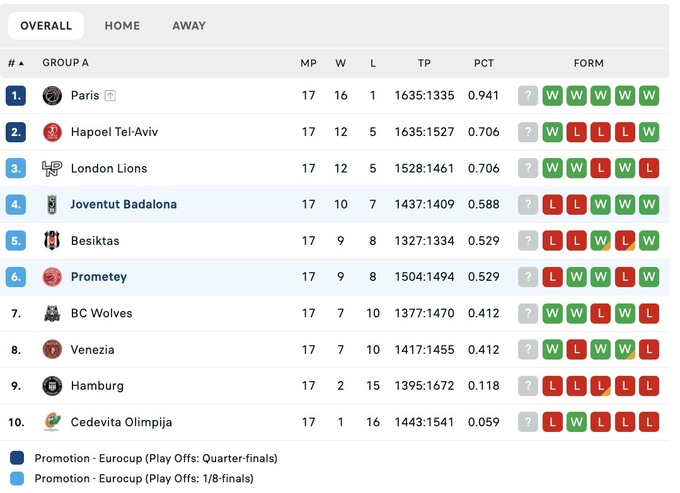Click the promotion arrow icon beside Paris
680x493 pixels.
[110, 96]
